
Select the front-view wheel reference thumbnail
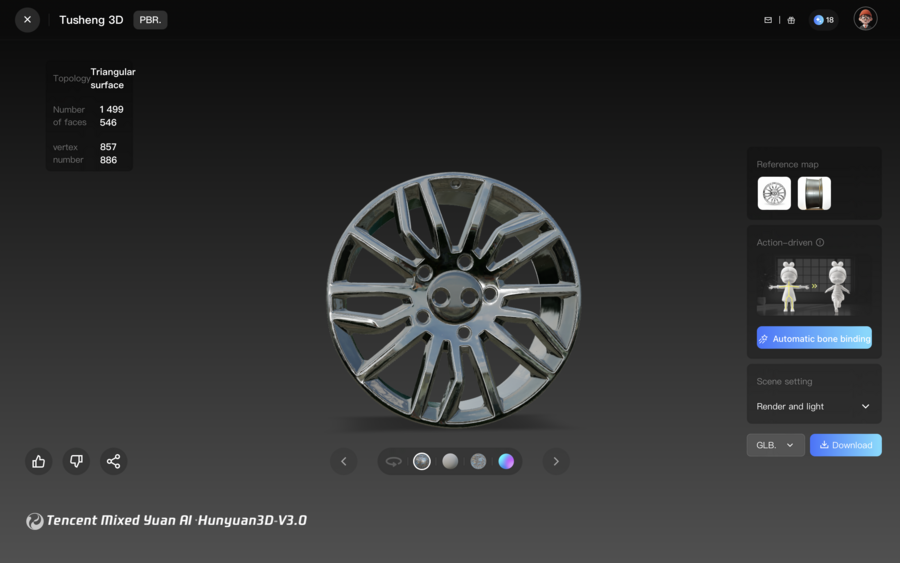pos(774,193)
